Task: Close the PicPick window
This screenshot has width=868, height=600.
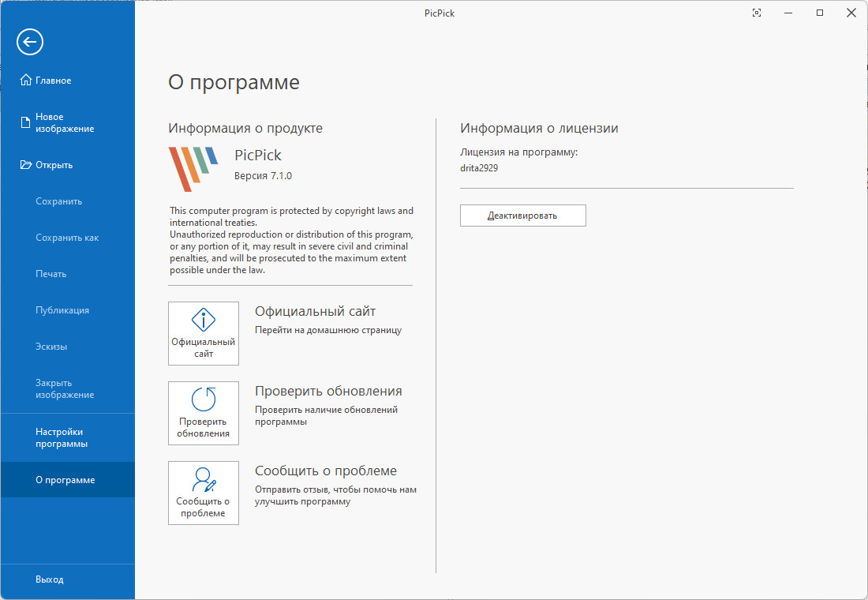Action: coord(851,13)
